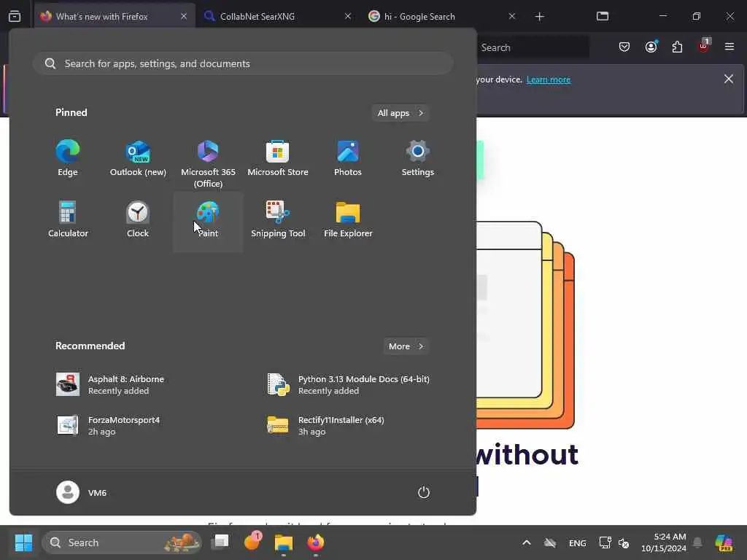Screen dimensions: 747x560
Task: Click Firefox Search field in toolbar
Action: pyautogui.click(x=533, y=47)
